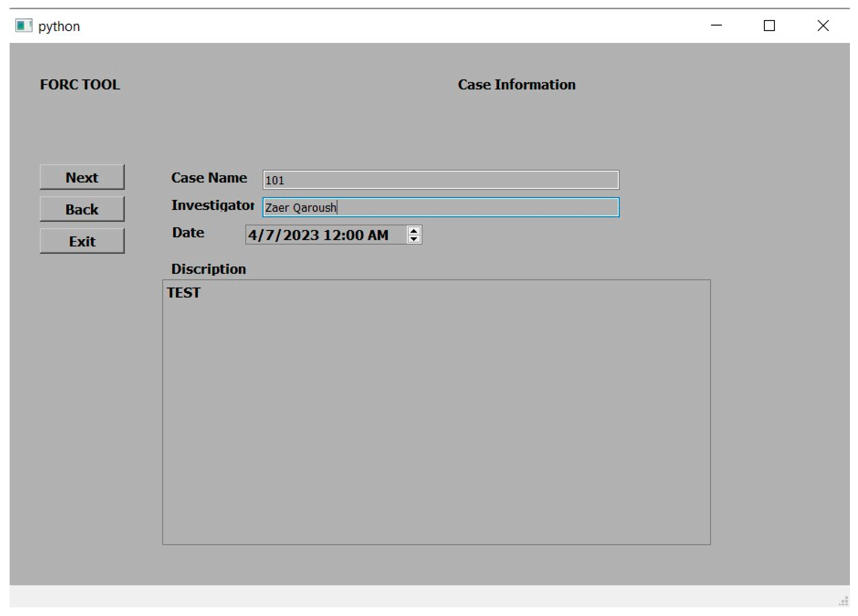Focus the Case Name input field

pyautogui.click(x=441, y=180)
